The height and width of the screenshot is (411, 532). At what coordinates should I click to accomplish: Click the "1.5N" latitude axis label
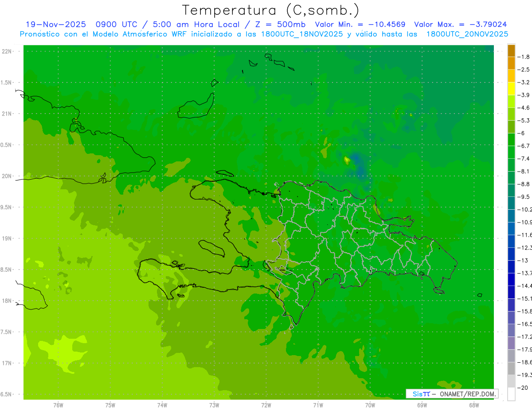click(x=6, y=82)
